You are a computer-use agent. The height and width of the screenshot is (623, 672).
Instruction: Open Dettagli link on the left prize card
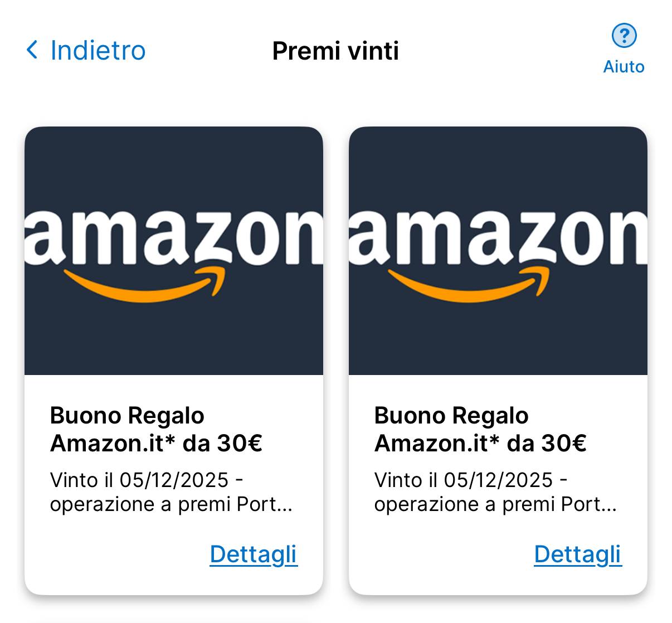[254, 554]
